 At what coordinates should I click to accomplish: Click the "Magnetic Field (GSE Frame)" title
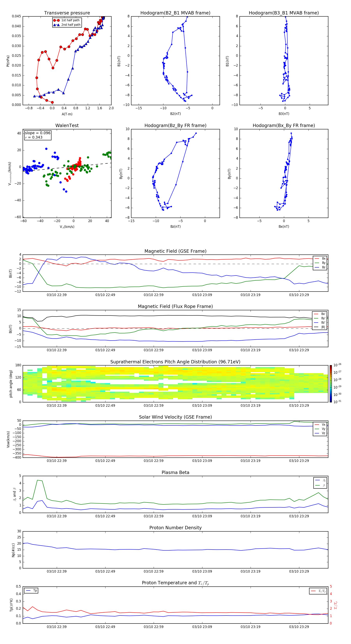pos(175,251)
